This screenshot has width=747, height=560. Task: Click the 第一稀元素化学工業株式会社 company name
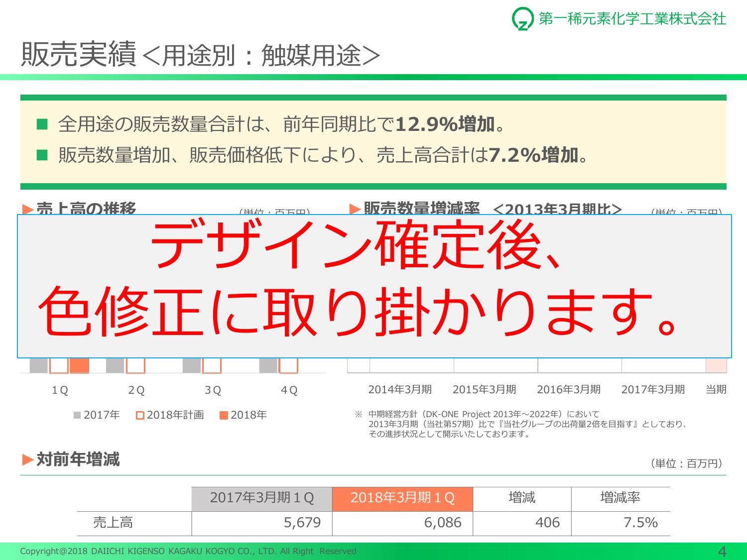click(x=632, y=19)
